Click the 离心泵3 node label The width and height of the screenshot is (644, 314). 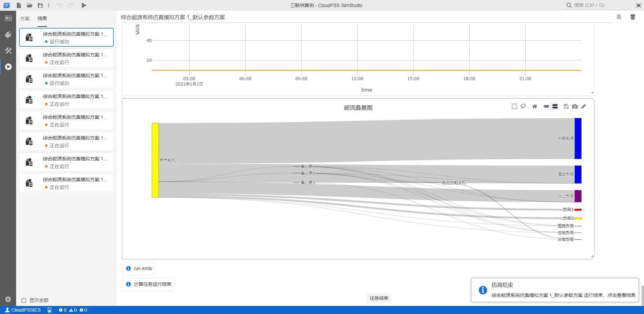308,183
